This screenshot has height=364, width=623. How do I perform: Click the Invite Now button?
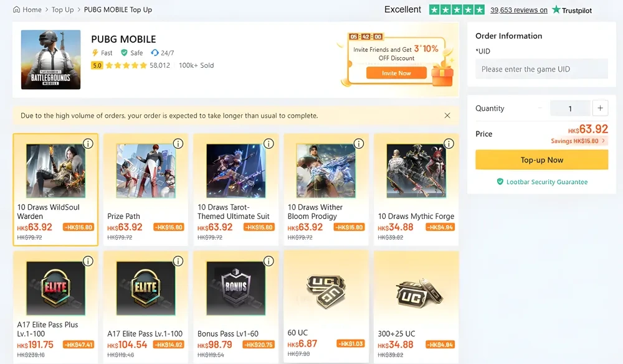(x=396, y=73)
